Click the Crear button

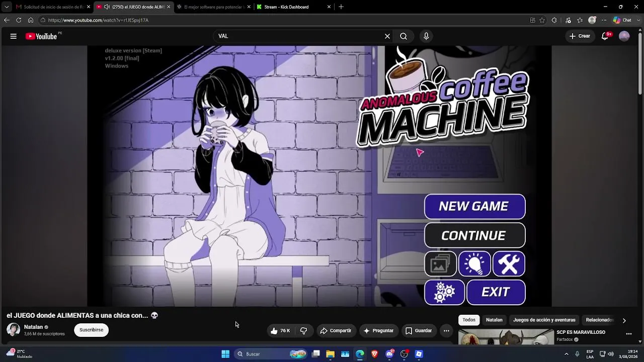click(x=580, y=36)
